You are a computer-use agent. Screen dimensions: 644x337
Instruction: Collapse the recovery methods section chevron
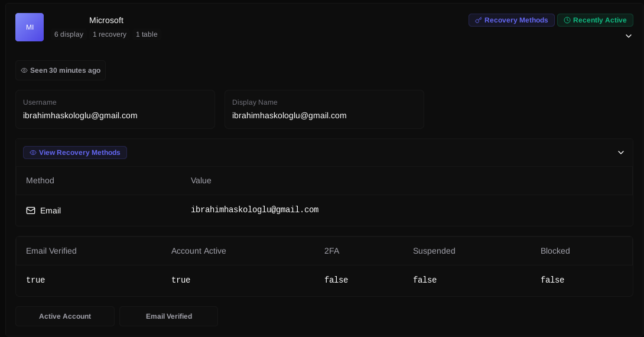click(621, 153)
